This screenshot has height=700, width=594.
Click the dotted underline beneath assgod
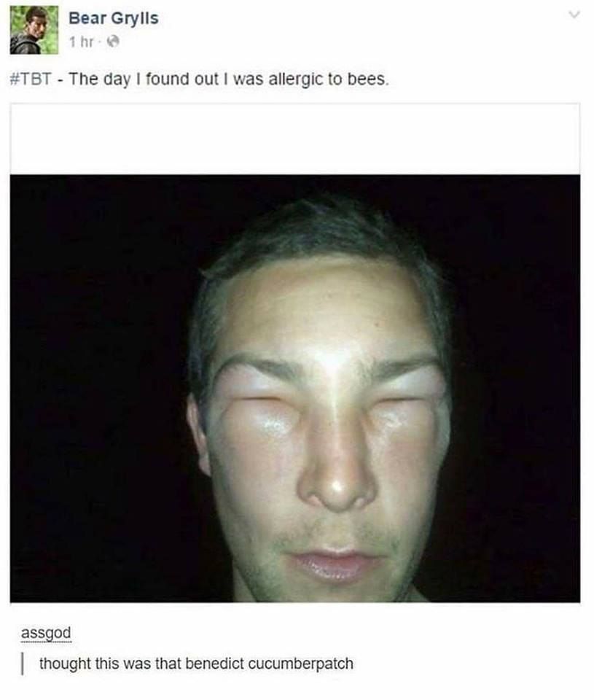point(46,642)
